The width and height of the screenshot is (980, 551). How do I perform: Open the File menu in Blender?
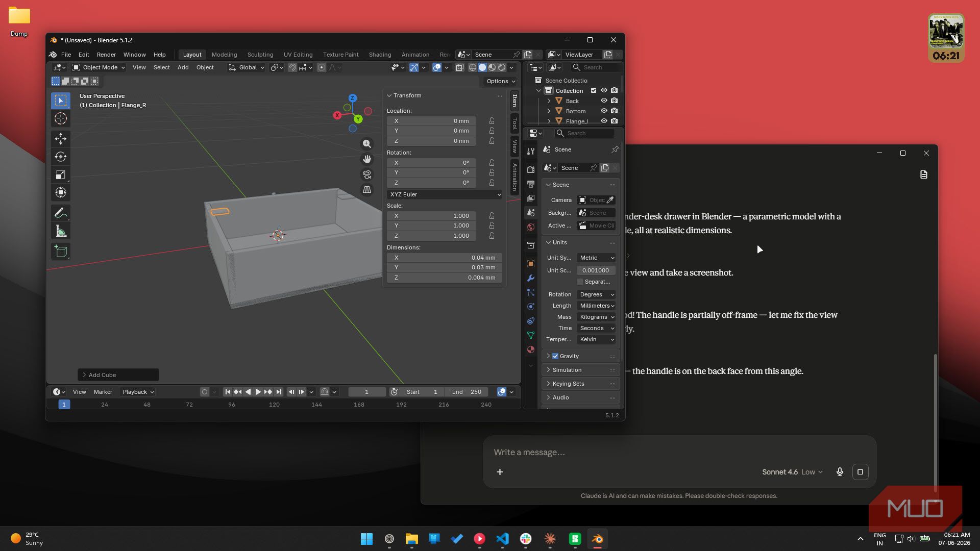pyautogui.click(x=66, y=55)
